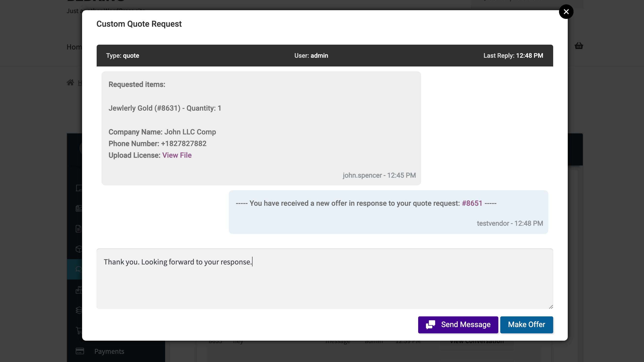644x362 pixels.
Task: Open offer link #8651
Action: 472,203
